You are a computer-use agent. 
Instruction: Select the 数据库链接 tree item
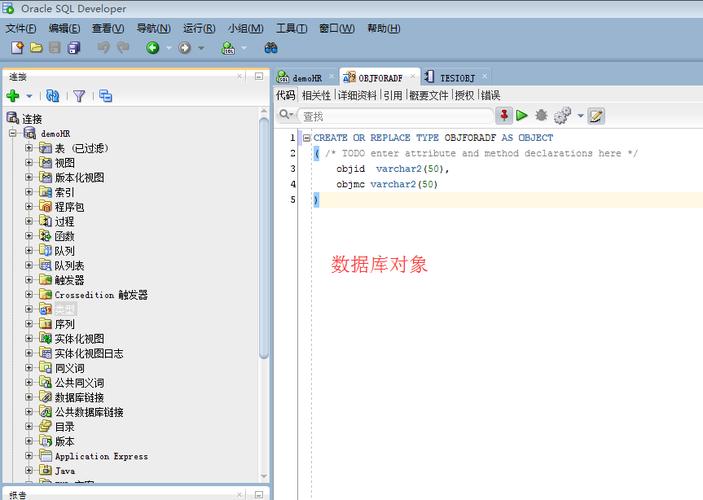coord(79,397)
